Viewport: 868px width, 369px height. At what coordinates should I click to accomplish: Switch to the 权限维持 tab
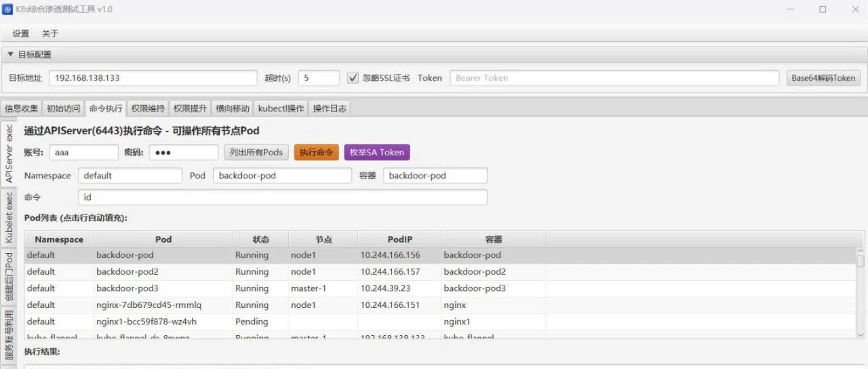point(148,109)
